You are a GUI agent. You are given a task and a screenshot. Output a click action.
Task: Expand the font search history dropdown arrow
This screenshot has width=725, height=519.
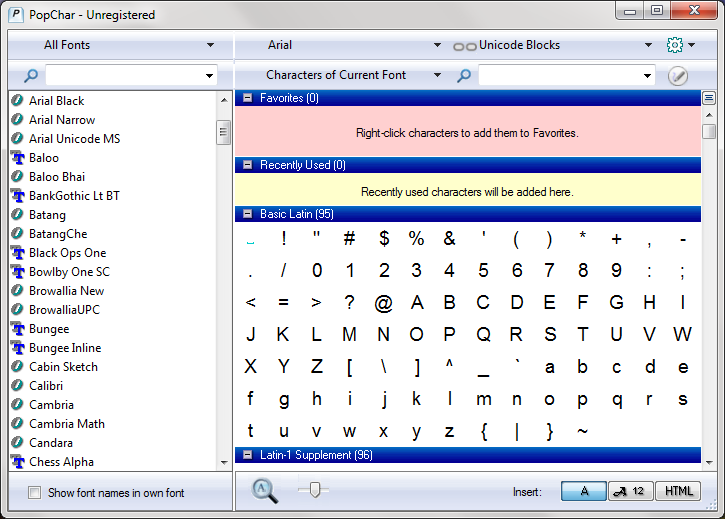click(x=209, y=76)
